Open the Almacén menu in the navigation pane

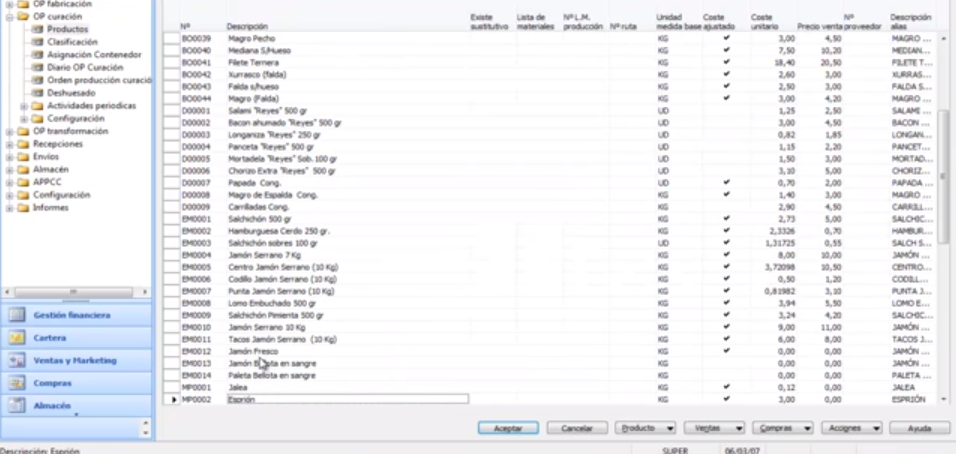click(76, 405)
